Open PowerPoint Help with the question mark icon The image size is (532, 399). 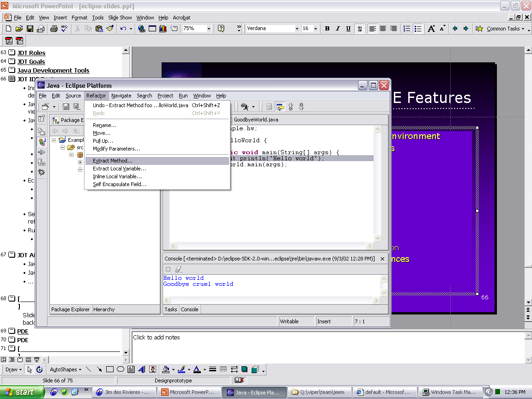tap(221, 29)
